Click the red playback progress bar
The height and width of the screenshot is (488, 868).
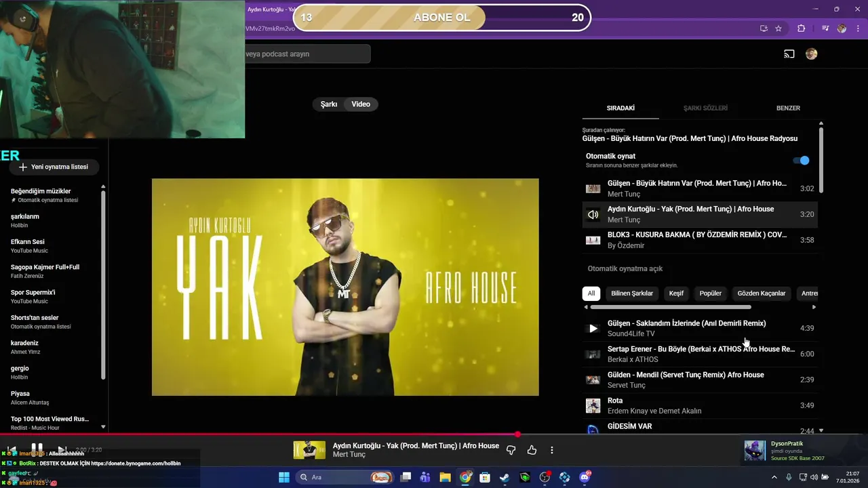[258, 434]
